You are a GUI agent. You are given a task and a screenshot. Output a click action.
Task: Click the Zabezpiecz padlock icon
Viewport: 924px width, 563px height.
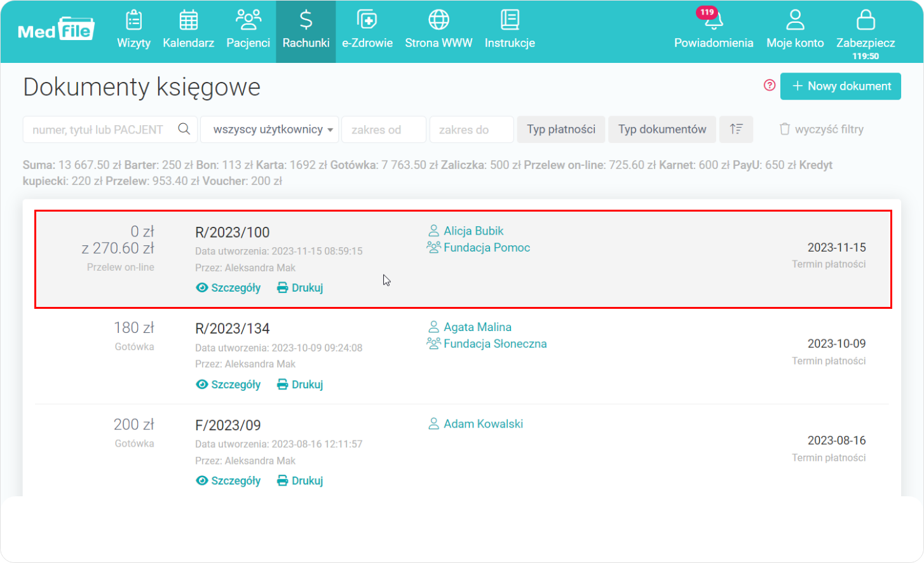(866, 20)
